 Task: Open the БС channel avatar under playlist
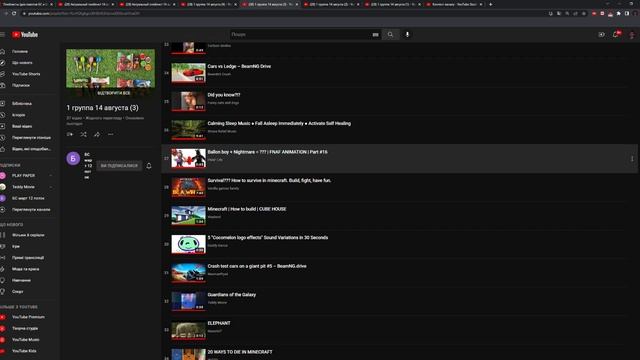[x=73, y=158]
